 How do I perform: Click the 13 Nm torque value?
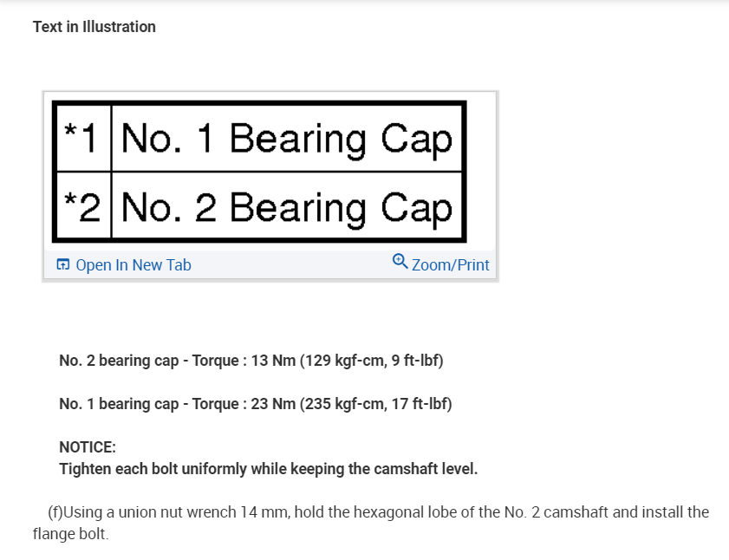click(272, 361)
